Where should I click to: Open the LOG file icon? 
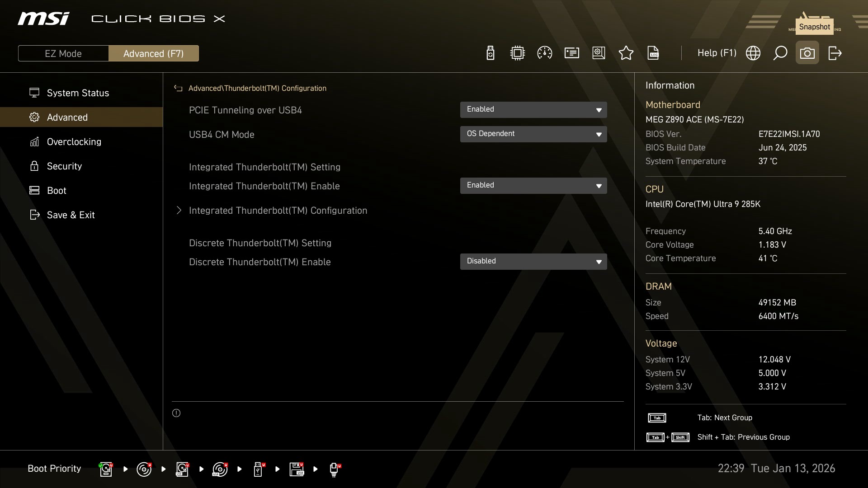(x=653, y=53)
